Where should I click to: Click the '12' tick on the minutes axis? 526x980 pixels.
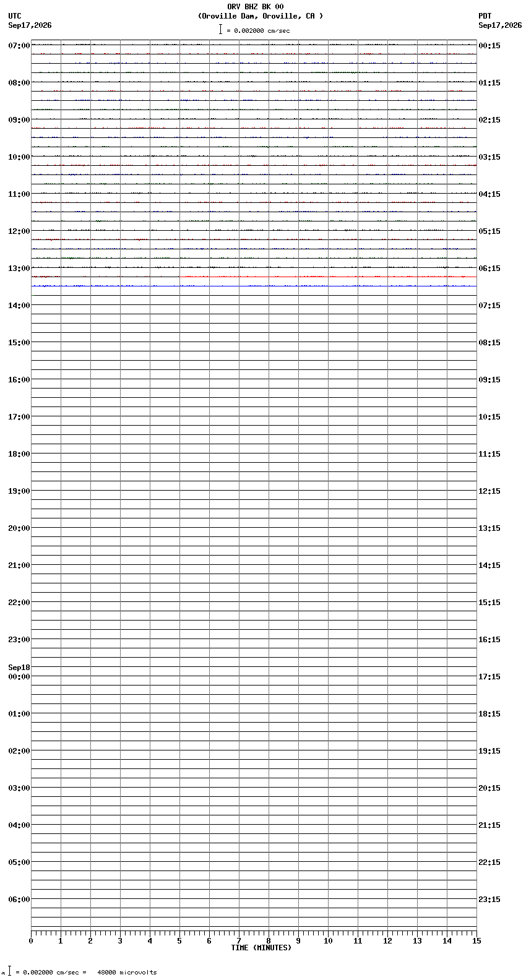click(x=387, y=941)
